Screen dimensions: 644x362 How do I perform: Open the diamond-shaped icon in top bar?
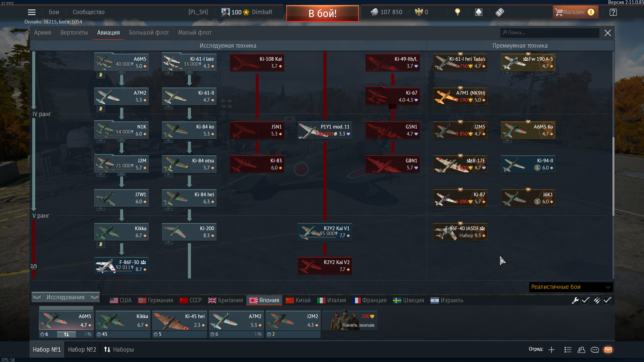click(479, 12)
